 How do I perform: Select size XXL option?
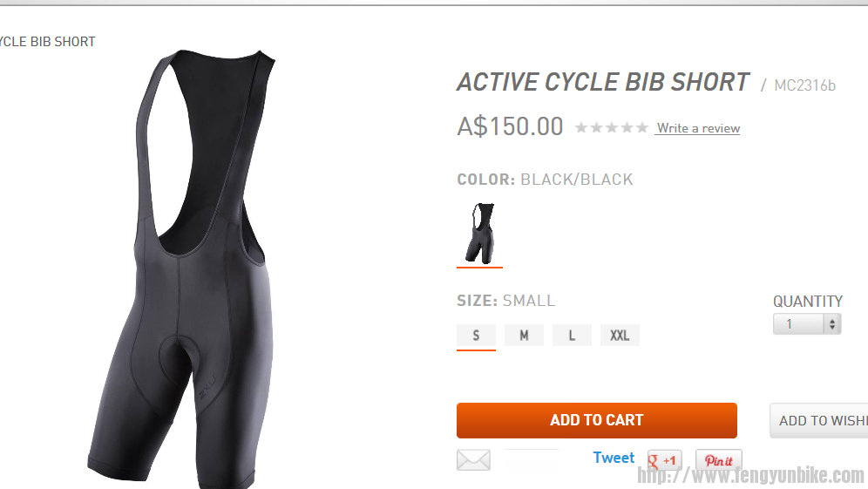click(620, 336)
